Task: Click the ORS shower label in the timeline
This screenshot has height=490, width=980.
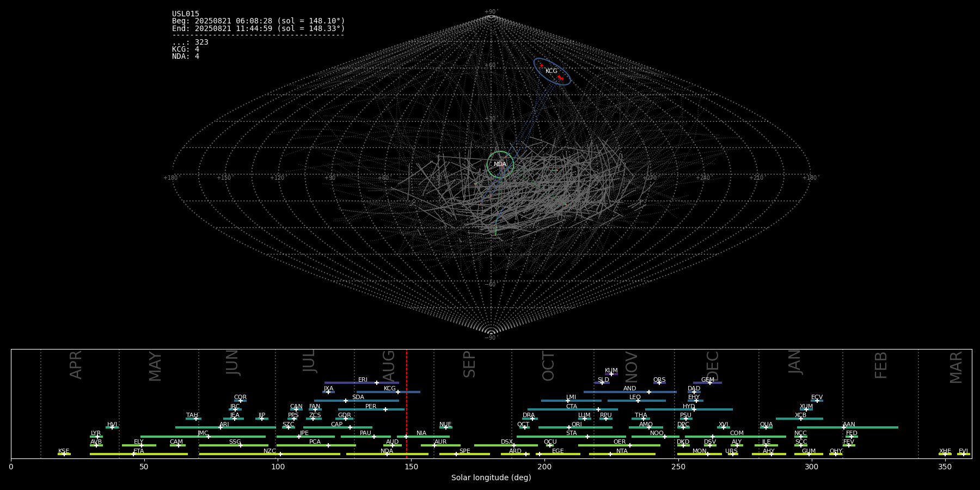Action: (659, 380)
